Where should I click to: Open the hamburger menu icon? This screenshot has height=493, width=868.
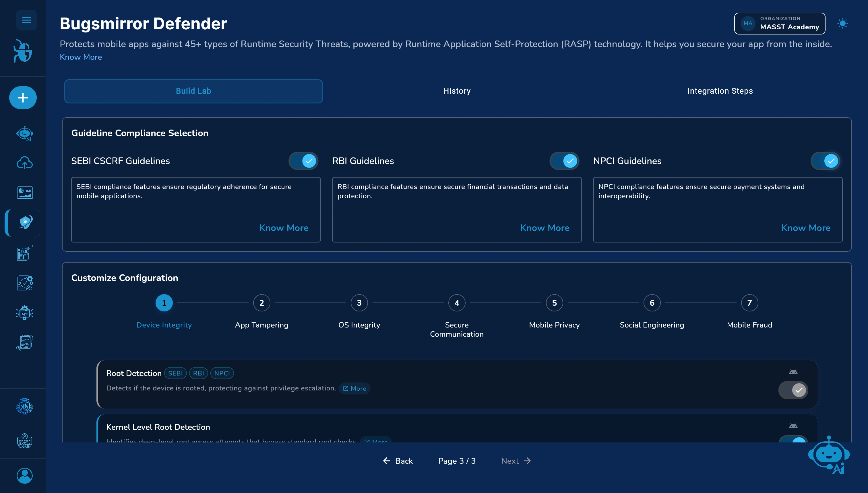pos(26,20)
